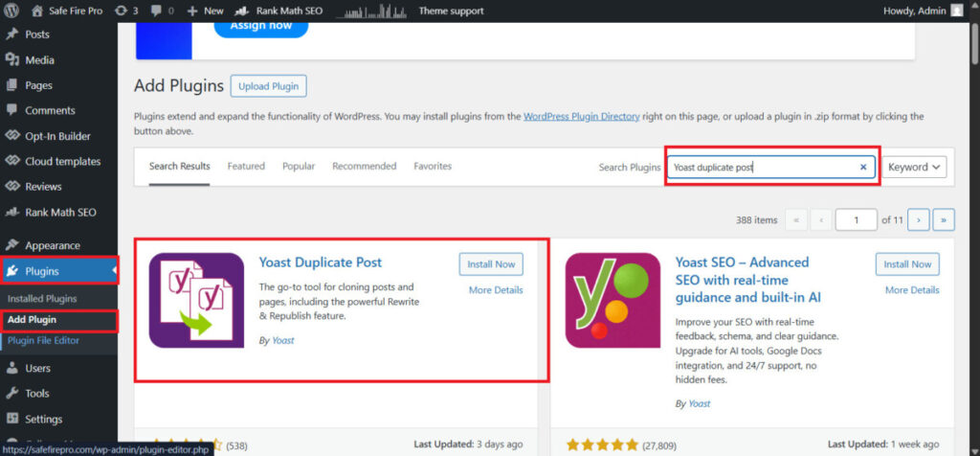Open Plugin File Editor submenu item
This screenshot has height=456, width=980.
43,341
